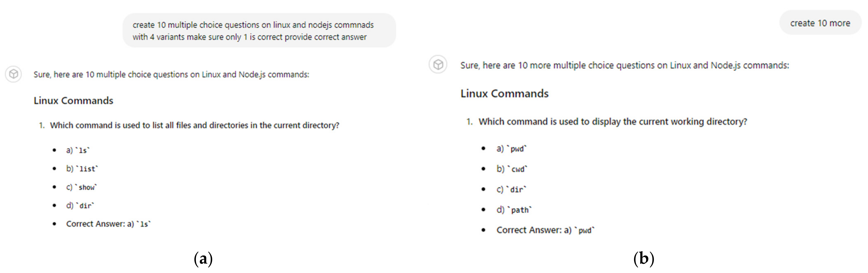Choose answer option c) show

click(82, 188)
